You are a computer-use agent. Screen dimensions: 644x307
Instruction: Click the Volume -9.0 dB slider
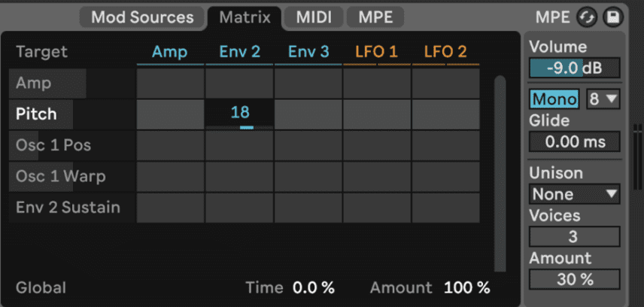[575, 68]
